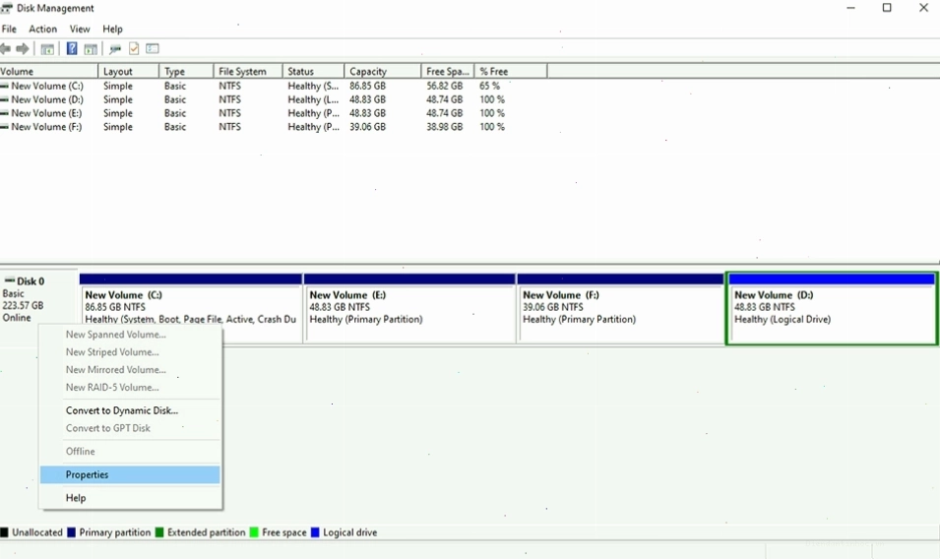Click the blue Logical drive legend swatch
This screenshot has height=560, width=940.
(315, 532)
